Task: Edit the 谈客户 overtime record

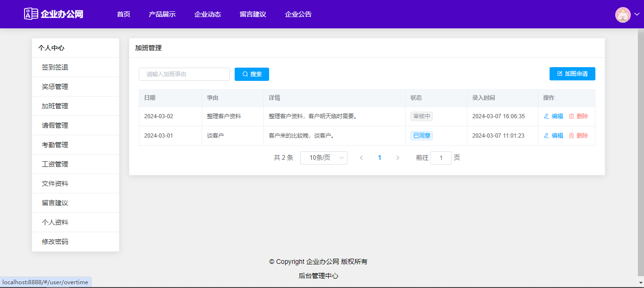Action: point(553,136)
